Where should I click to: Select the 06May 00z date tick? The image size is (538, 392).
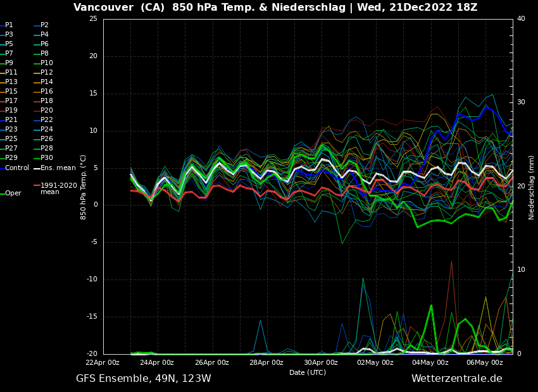(x=485, y=362)
